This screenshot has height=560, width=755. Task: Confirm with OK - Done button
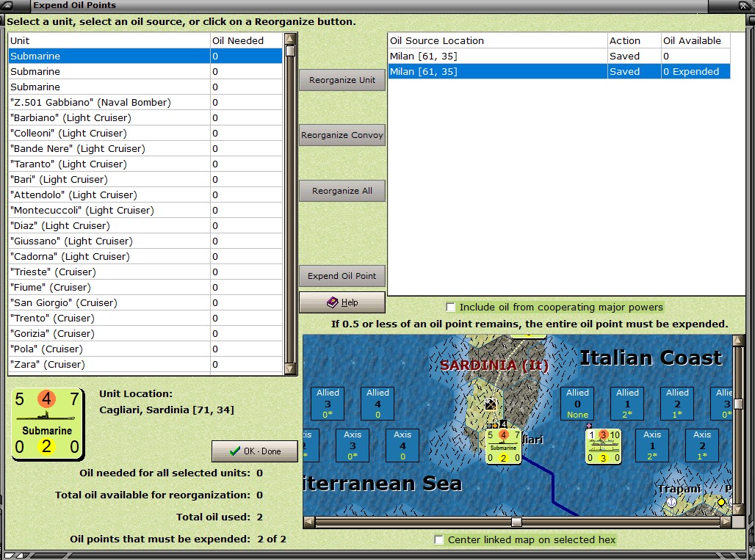pos(255,451)
